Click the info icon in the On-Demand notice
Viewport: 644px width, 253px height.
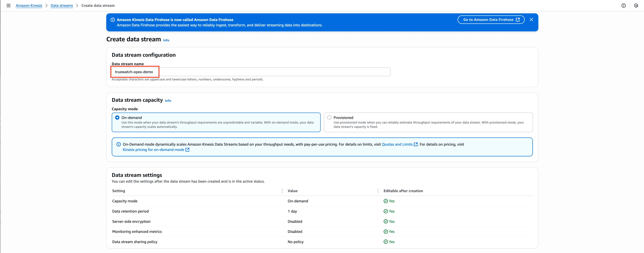119,144
